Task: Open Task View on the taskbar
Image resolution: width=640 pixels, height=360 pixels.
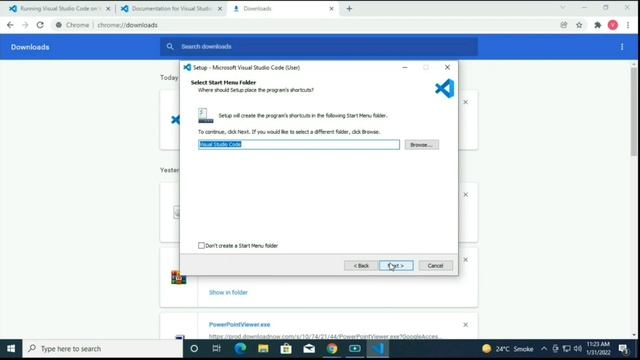Action: (x=217, y=349)
